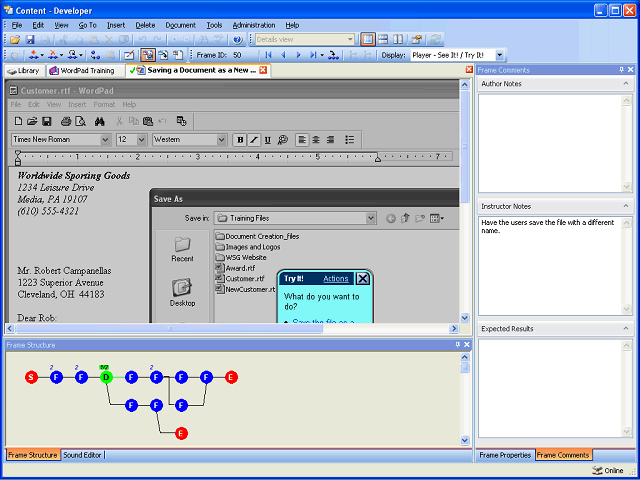Toggle the highlighted frame view button
This screenshot has height=480, width=640.
coord(147,55)
